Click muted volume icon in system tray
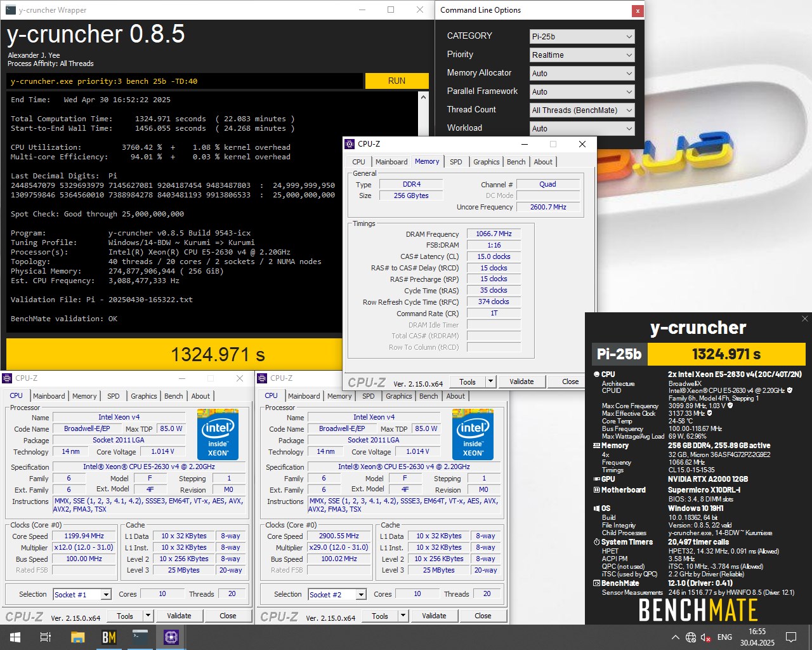Viewport: 812px width, 650px height. click(x=705, y=637)
